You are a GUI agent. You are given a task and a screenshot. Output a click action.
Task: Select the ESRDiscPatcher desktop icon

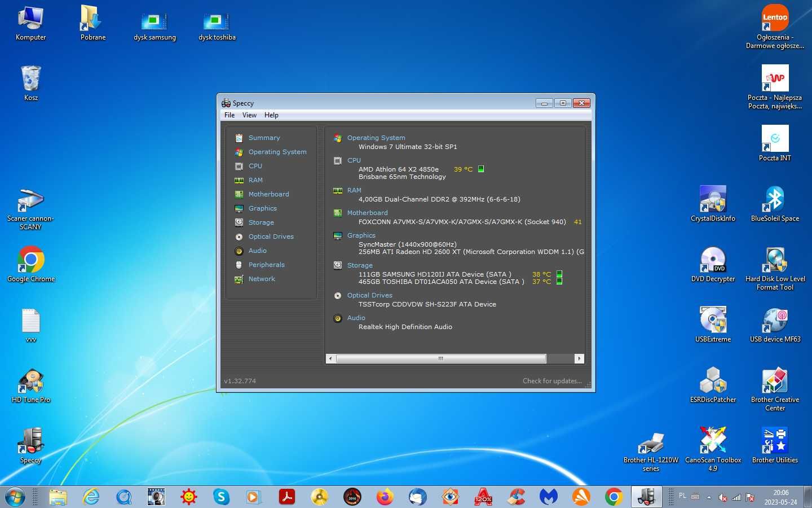[713, 385]
